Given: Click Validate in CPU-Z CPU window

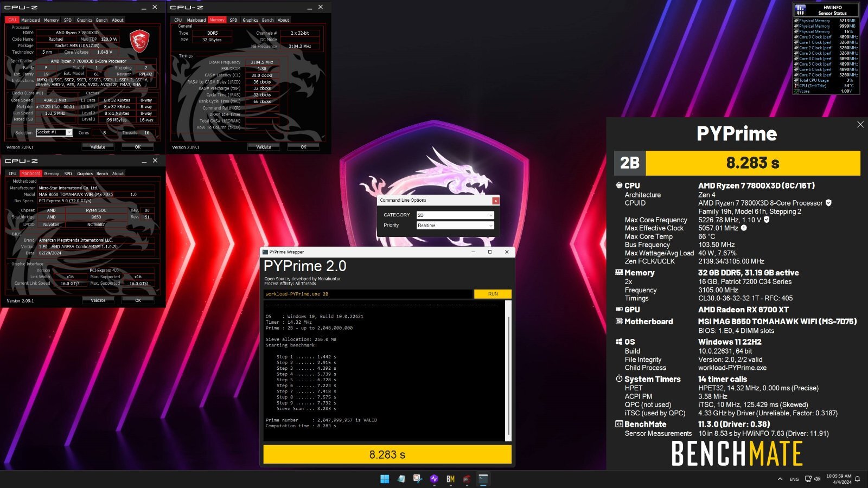Looking at the screenshot, I should (x=98, y=147).
